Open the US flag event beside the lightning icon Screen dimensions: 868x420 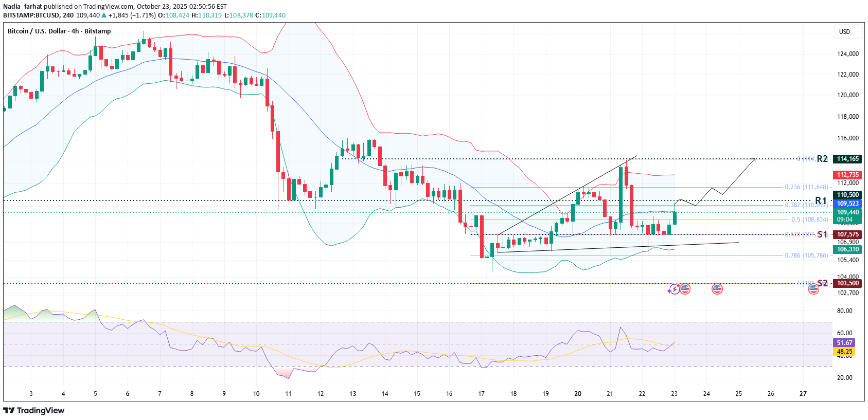pyautogui.click(x=685, y=288)
